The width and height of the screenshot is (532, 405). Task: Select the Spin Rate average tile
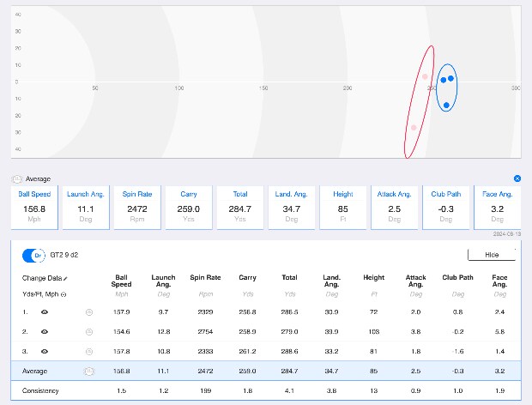click(136, 207)
